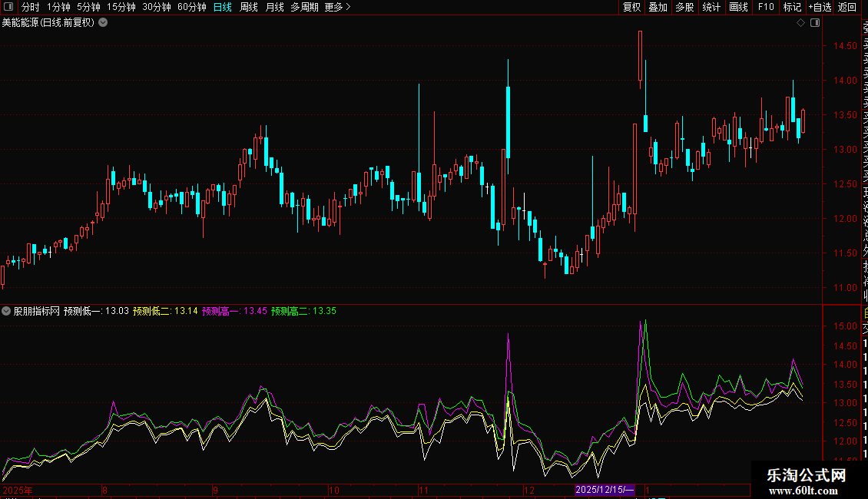Click the month 8 label on time axis

104,490
